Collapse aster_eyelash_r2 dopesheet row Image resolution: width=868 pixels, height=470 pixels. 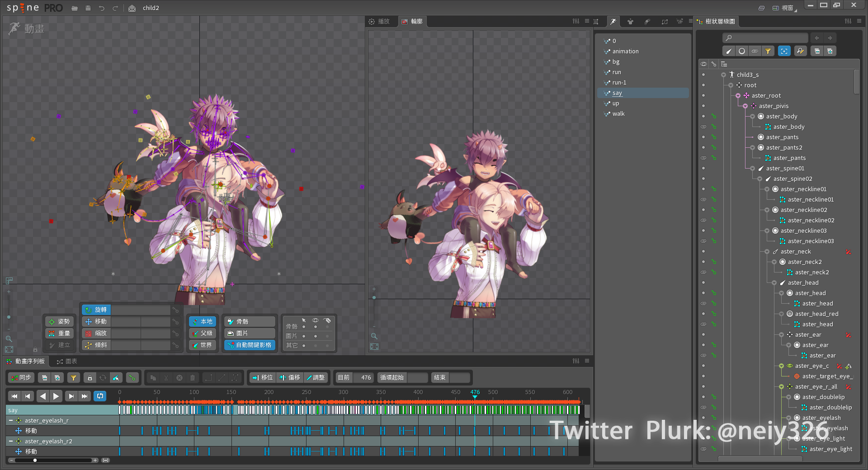pyautogui.click(x=11, y=442)
